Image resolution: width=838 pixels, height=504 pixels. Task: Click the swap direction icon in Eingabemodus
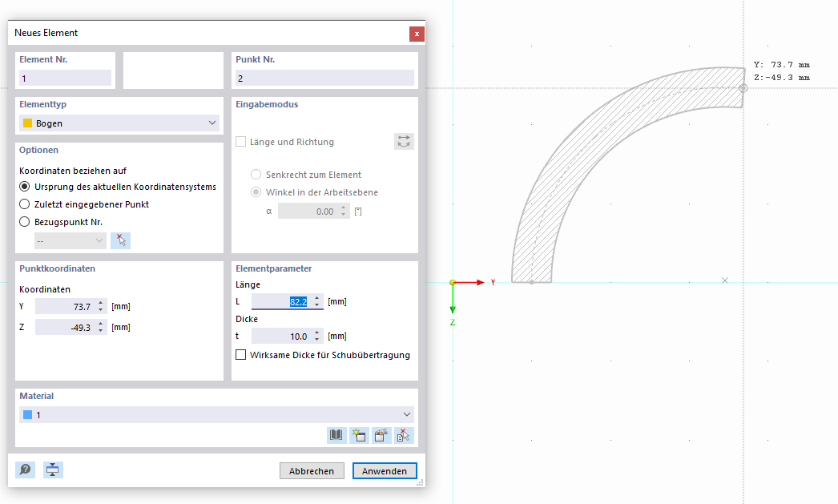(404, 142)
